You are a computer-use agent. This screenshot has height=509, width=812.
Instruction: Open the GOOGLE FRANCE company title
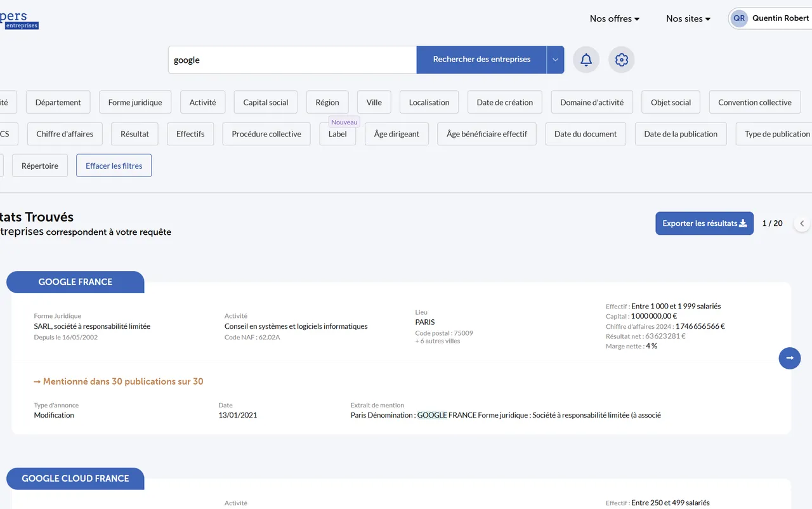click(x=75, y=282)
